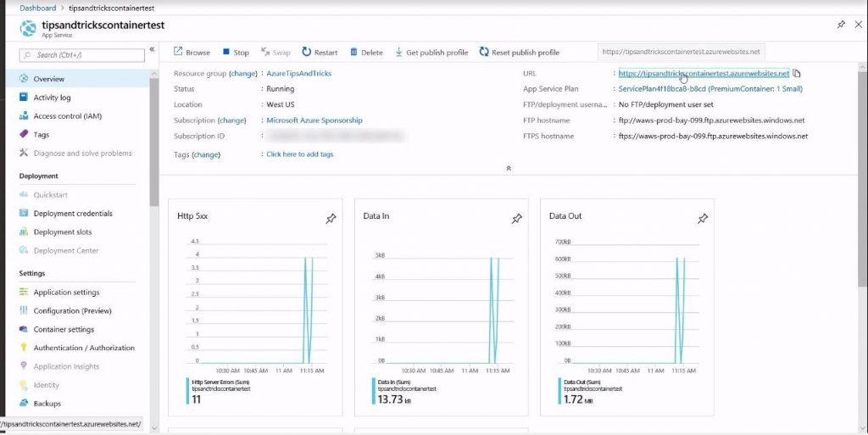Click the purple Tags icon
This screenshot has height=435, width=868.
(23, 134)
